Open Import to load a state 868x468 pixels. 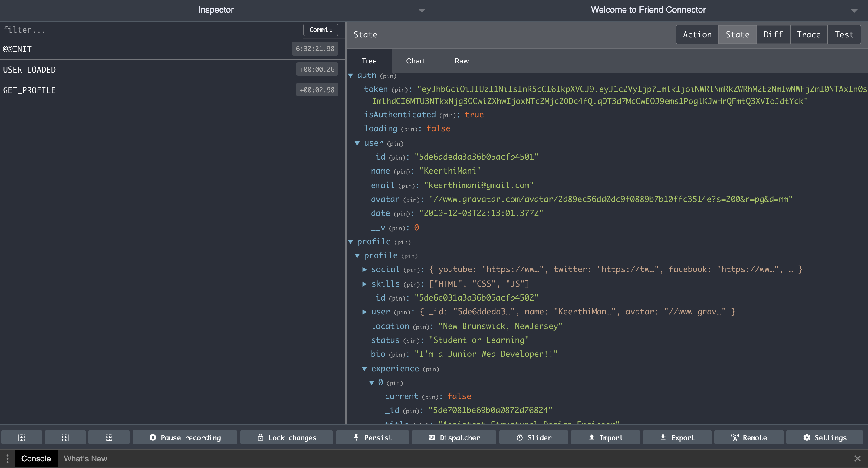[605, 437]
